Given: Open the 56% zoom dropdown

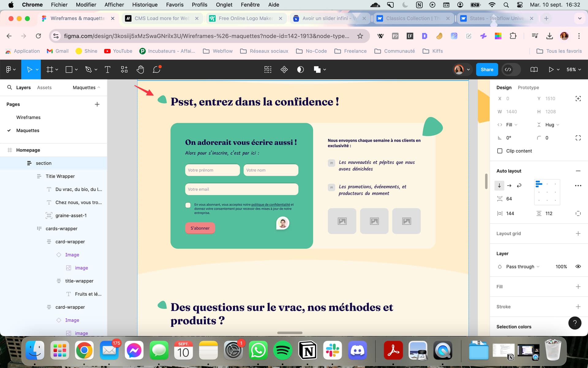Looking at the screenshot, I should [x=573, y=70].
